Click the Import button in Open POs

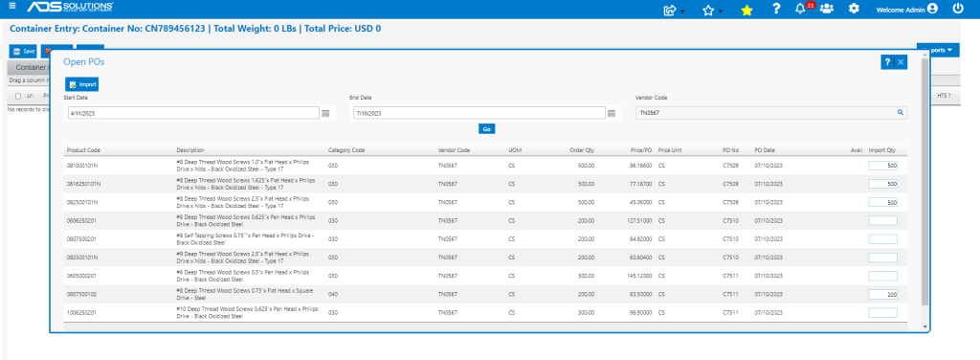82,84
